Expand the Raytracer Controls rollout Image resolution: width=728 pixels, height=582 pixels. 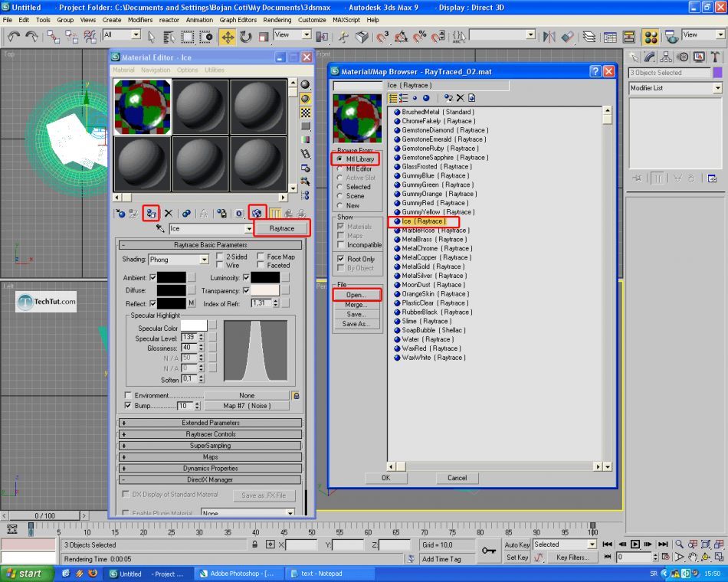(x=210, y=434)
